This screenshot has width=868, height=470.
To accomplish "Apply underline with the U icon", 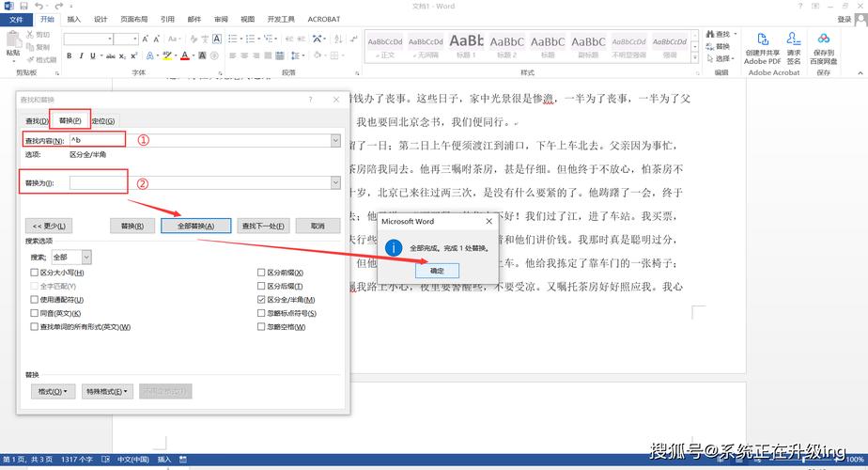I will 92,55.
